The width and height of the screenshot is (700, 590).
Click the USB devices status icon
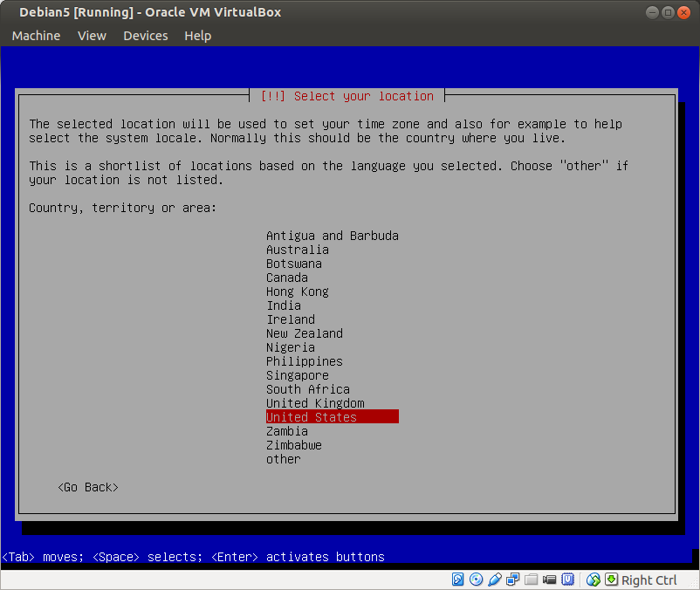(494, 580)
